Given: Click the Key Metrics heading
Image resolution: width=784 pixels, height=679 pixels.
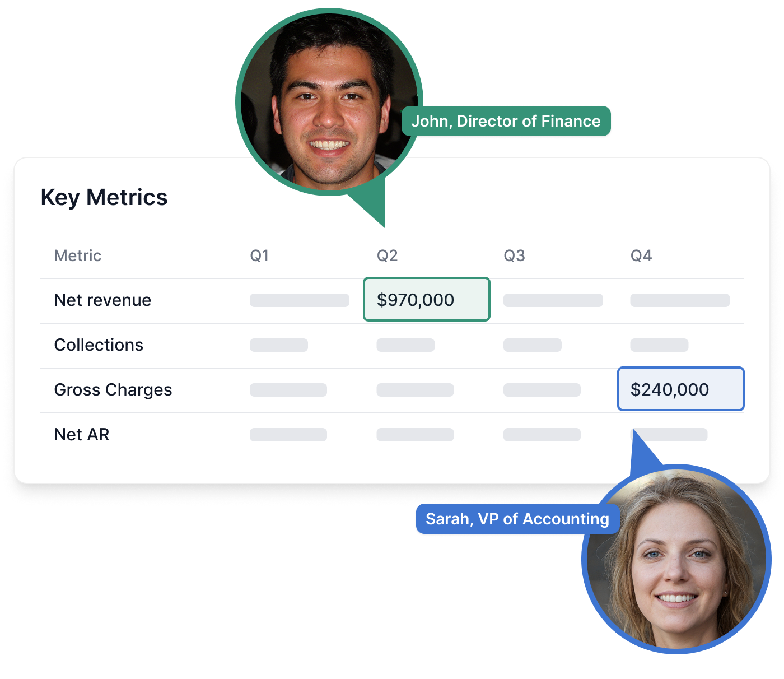Looking at the screenshot, I should point(104,197).
